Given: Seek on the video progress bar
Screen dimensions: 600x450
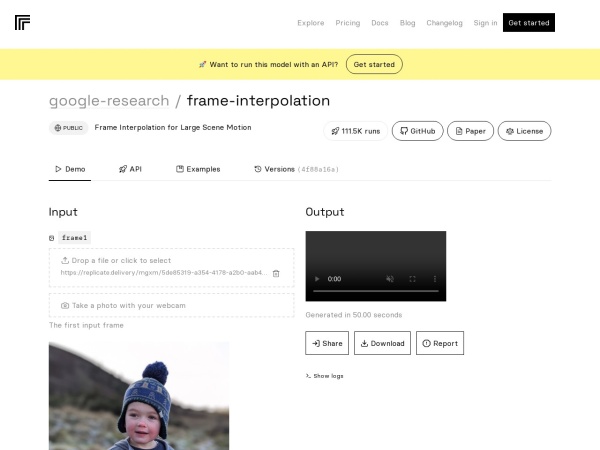Looking at the screenshot, I should (x=375, y=292).
